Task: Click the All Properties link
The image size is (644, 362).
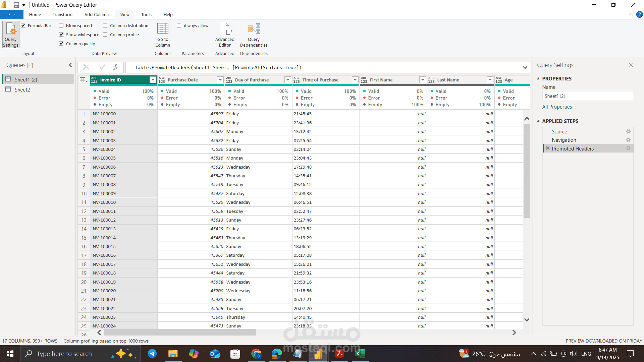Action: (557, 107)
